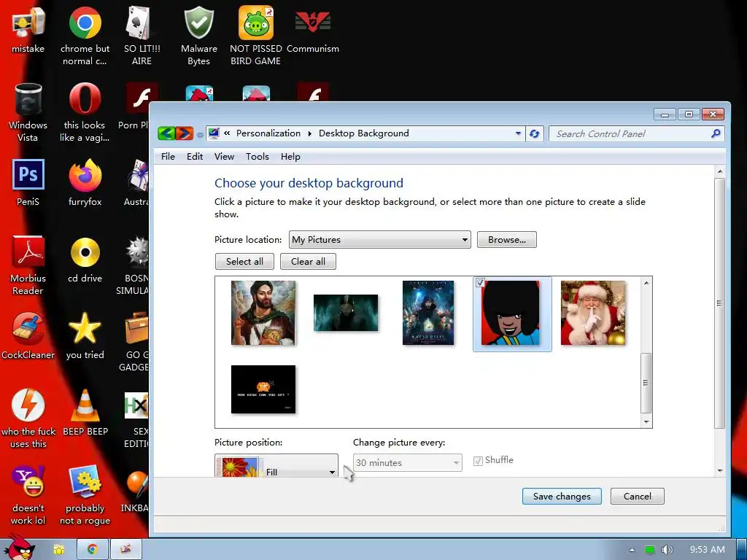Click Desktop Background in the breadcrumb
Image resolution: width=747 pixels, height=560 pixels.
[363, 133]
